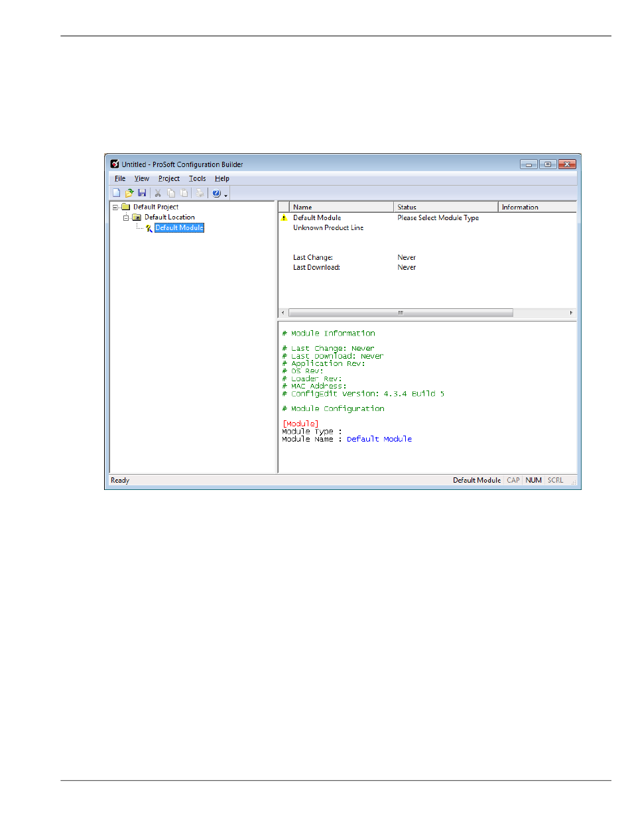Save the project using the floppy disk icon

tap(142, 193)
